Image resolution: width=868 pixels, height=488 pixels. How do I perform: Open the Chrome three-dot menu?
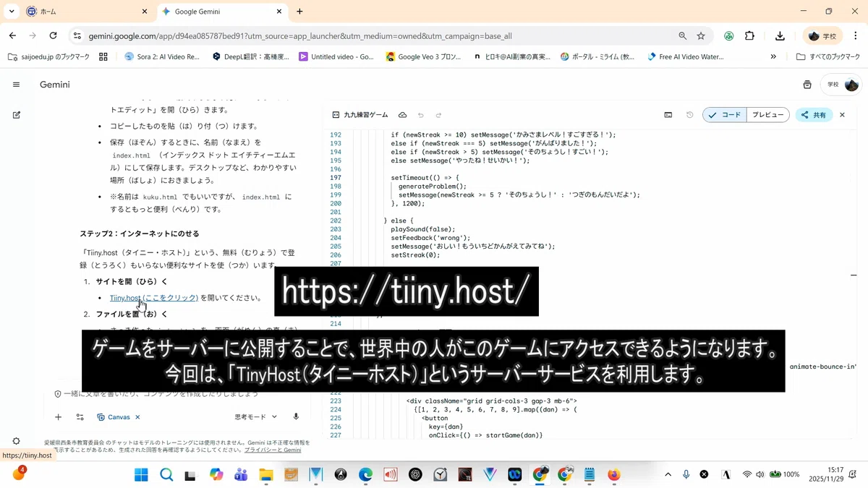coord(855,35)
